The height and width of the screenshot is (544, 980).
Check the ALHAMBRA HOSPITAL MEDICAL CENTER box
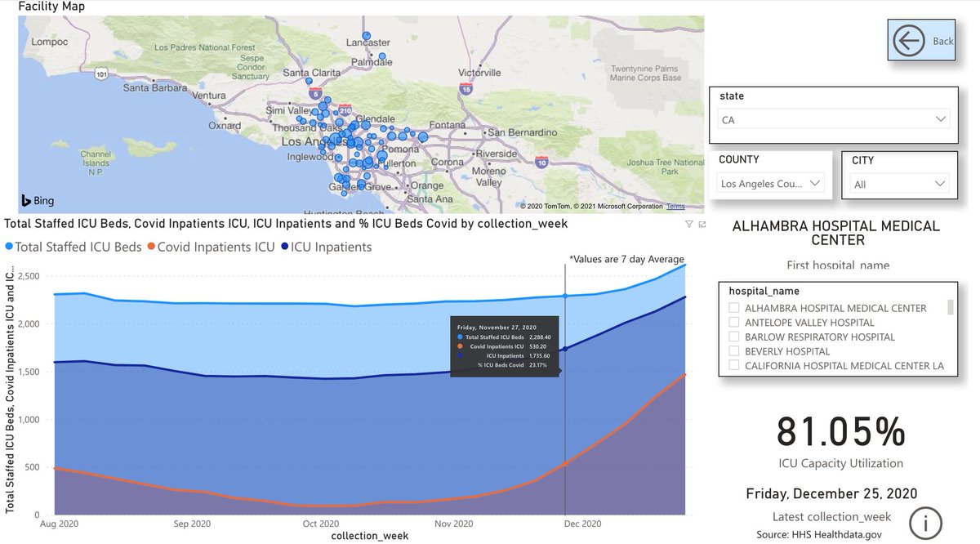[x=733, y=308]
